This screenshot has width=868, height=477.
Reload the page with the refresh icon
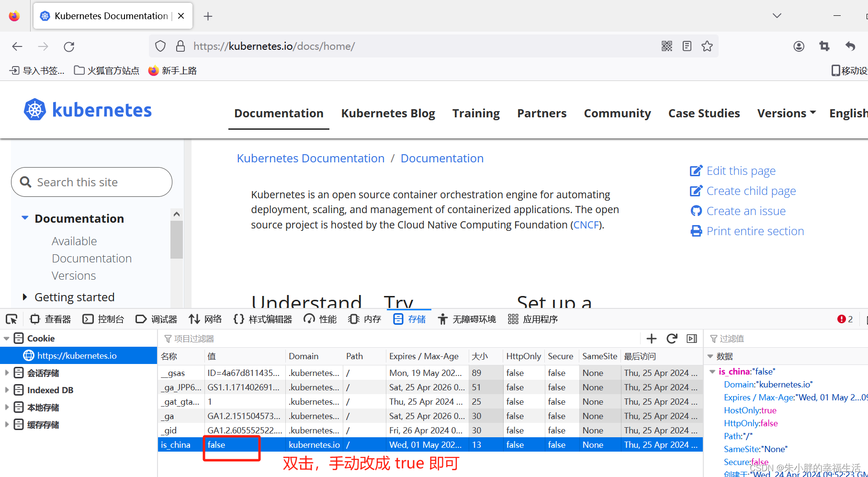click(69, 46)
